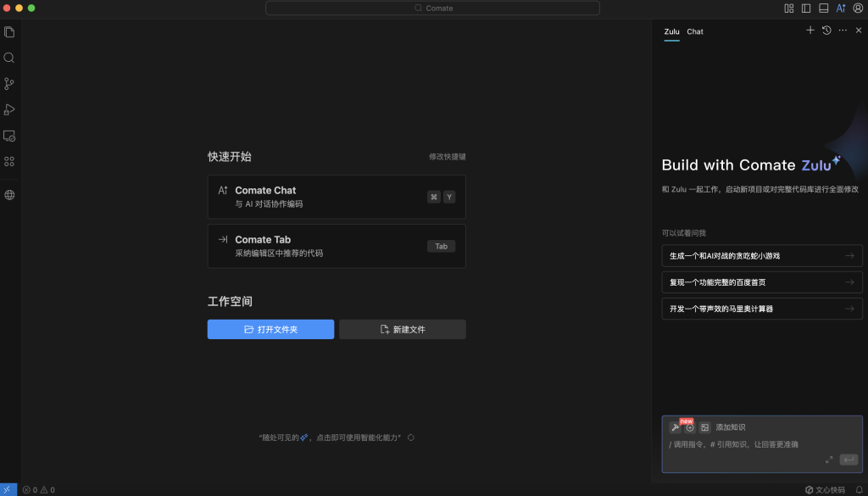Expand the chat input box to full size
Viewport: 868px width, 496px height.
click(x=829, y=460)
